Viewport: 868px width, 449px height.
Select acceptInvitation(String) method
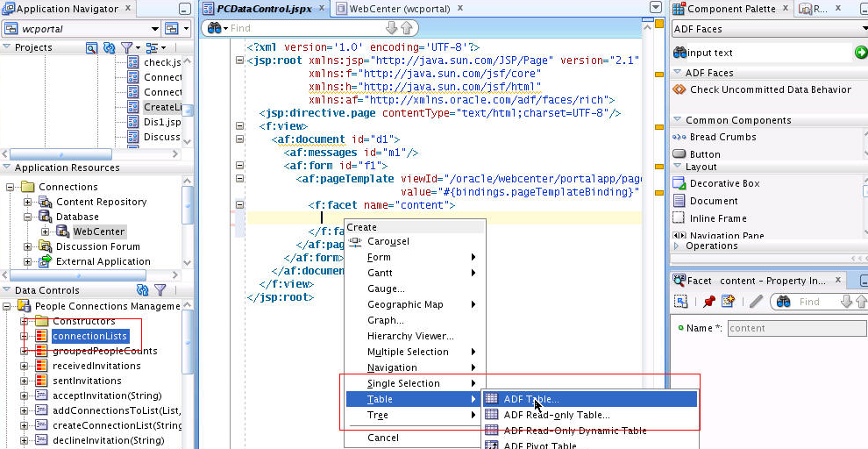click(x=107, y=396)
